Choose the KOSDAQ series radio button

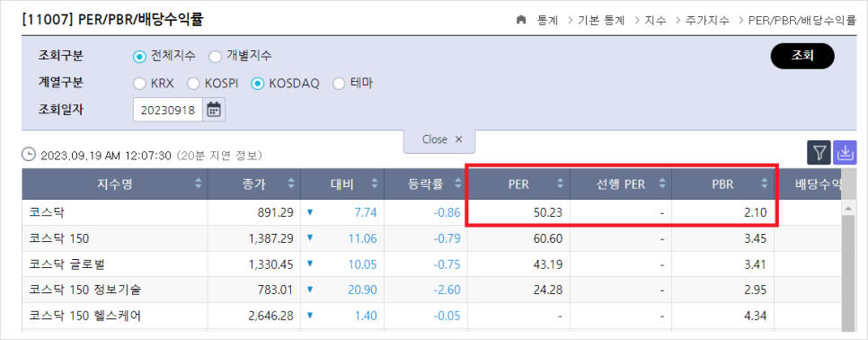pos(257,84)
